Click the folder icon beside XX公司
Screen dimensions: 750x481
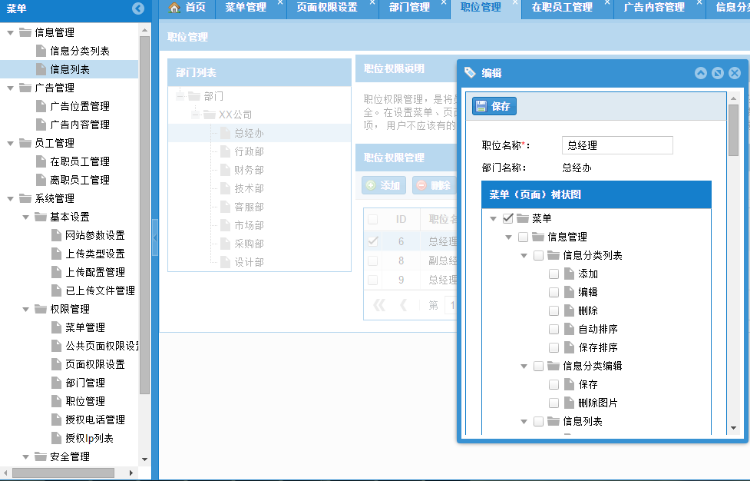click(x=210, y=115)
